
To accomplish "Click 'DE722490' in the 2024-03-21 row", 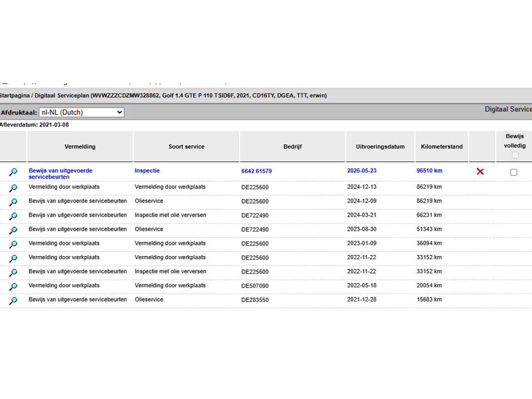I will click(255, 215).
